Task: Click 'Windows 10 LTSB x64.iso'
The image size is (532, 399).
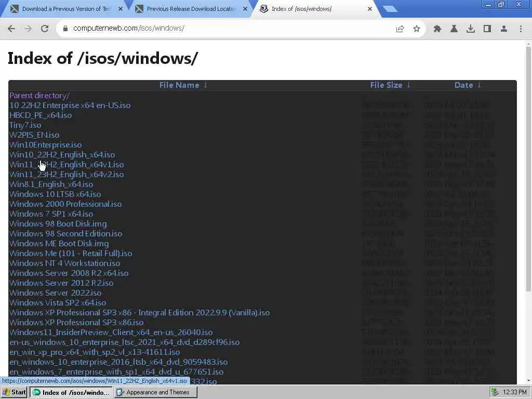Action: pos(55,194)
